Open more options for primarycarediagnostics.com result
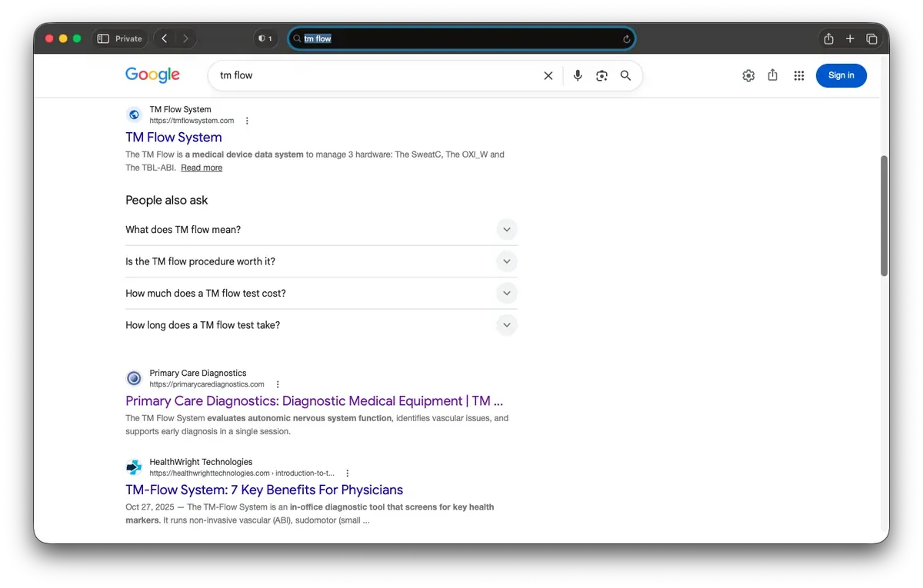Image resolution: width=923 pixels, height=588 pixels. click(x=278, y=384)
